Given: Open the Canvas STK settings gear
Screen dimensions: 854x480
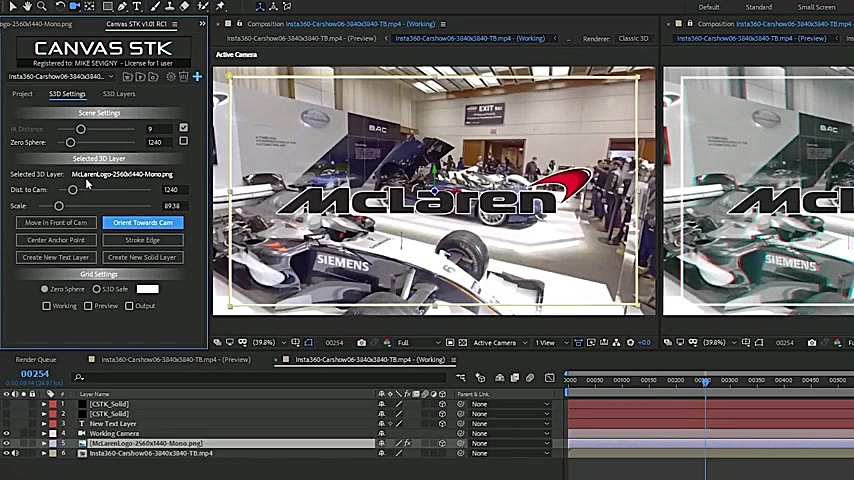Looking at the screenshot, I should click(170, 76).
